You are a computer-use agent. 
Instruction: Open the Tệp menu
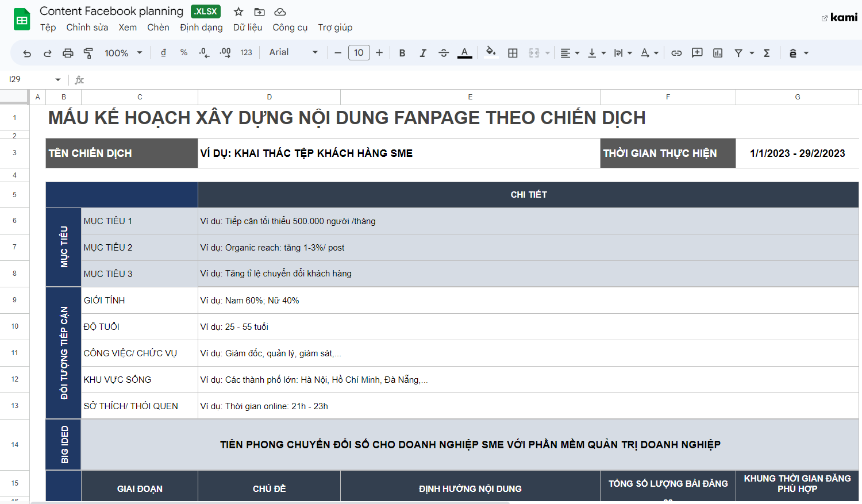coord(48,28)
